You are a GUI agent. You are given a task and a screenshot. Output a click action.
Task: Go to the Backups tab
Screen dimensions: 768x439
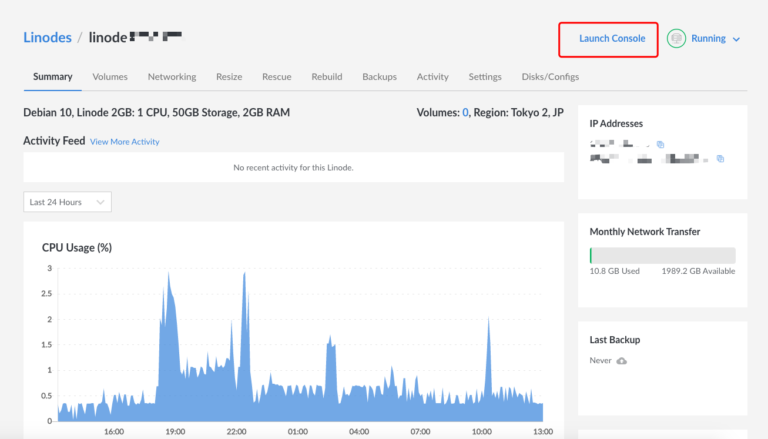[379, 77]
